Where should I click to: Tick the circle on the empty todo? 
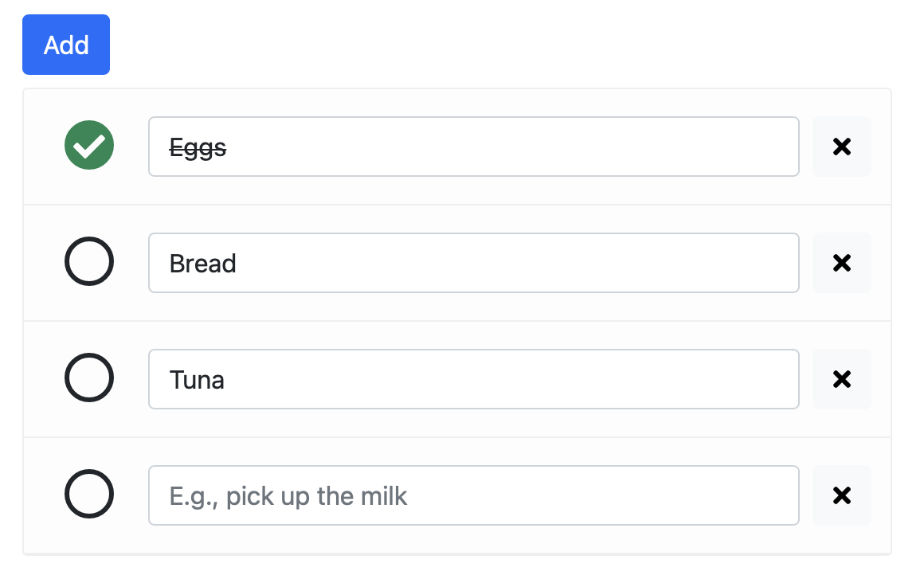click(x=89, y=494)
